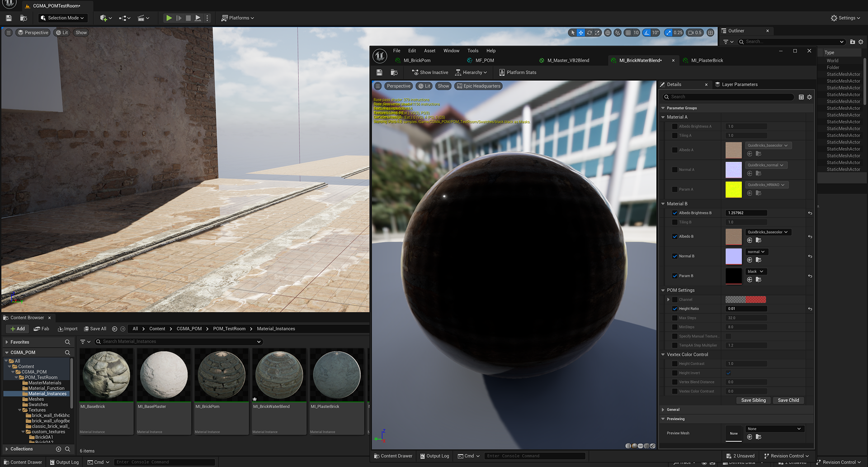Click Browse to asset icon in main toolbar
868x467 pixels.
(24, 18)
